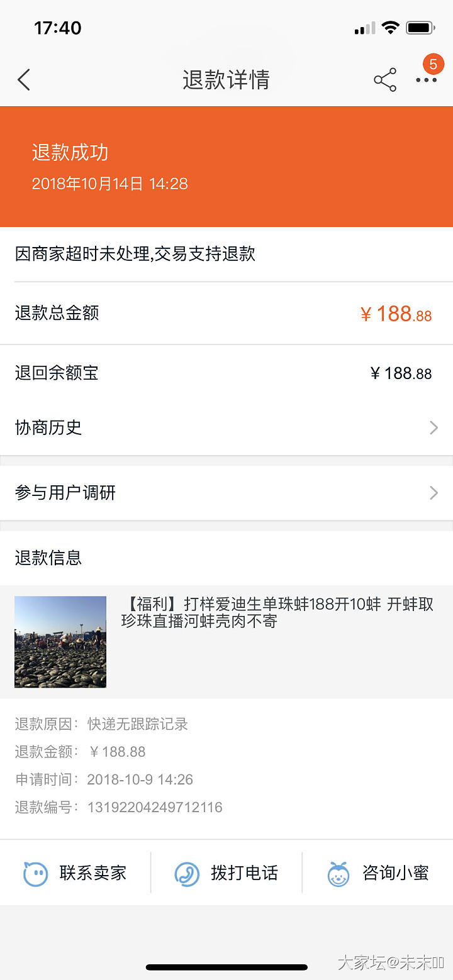Screen dimensions: 453x980
Task: Tap the back arrow icon
Action: click(24, 80)
